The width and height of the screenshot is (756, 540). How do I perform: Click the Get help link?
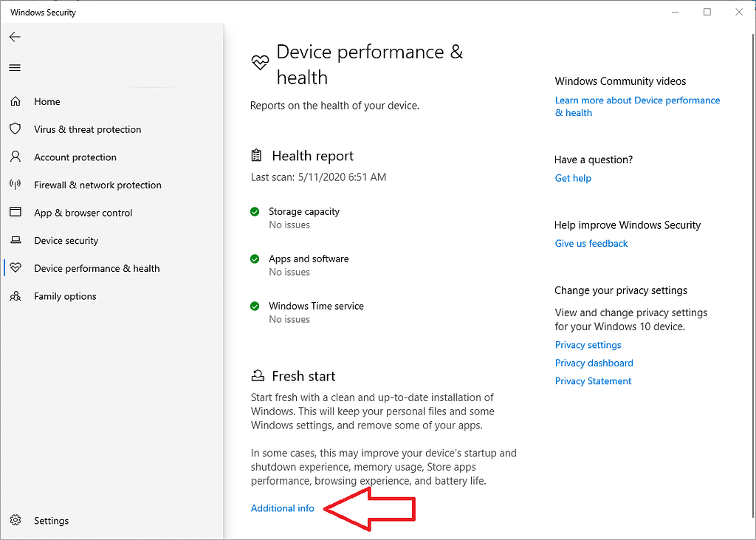pos(573,178)
